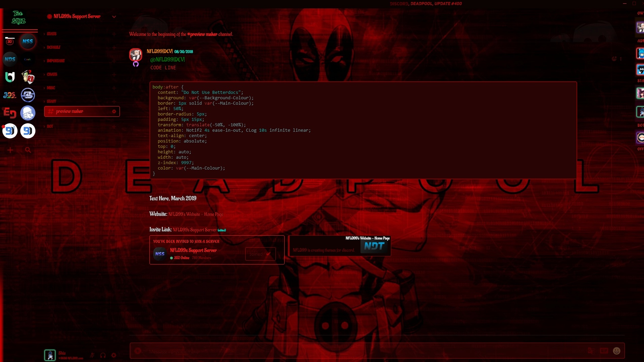
Task: Open the NDS server icon
Action: [x=10, y=59]
